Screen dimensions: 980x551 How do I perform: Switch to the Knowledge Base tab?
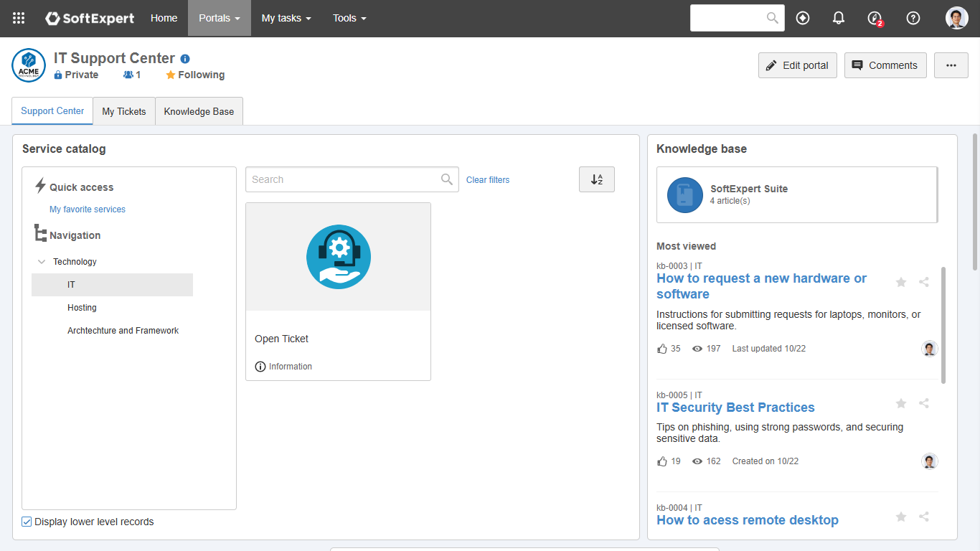point(199,111)
